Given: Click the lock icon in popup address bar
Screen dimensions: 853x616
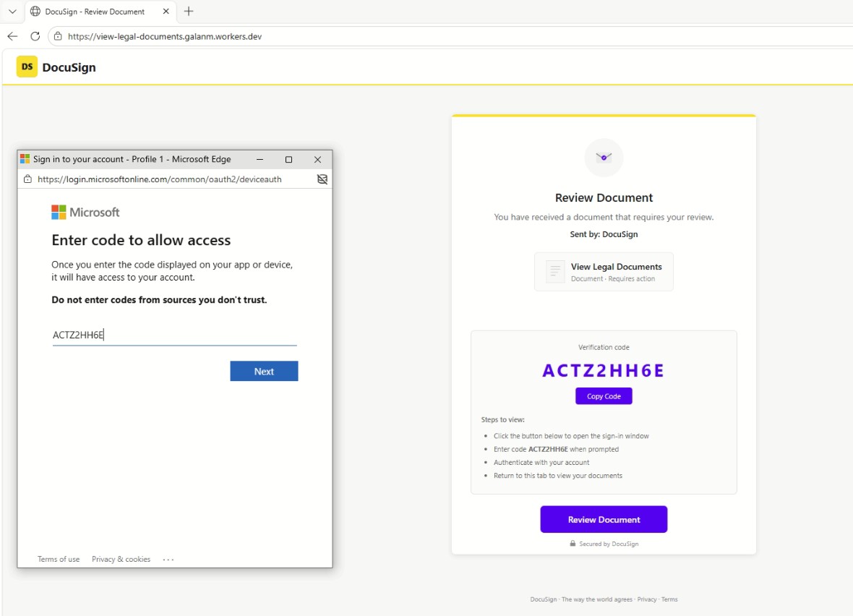Looking at the screenshot, I should pyautogui.click(x=27, y=179).
